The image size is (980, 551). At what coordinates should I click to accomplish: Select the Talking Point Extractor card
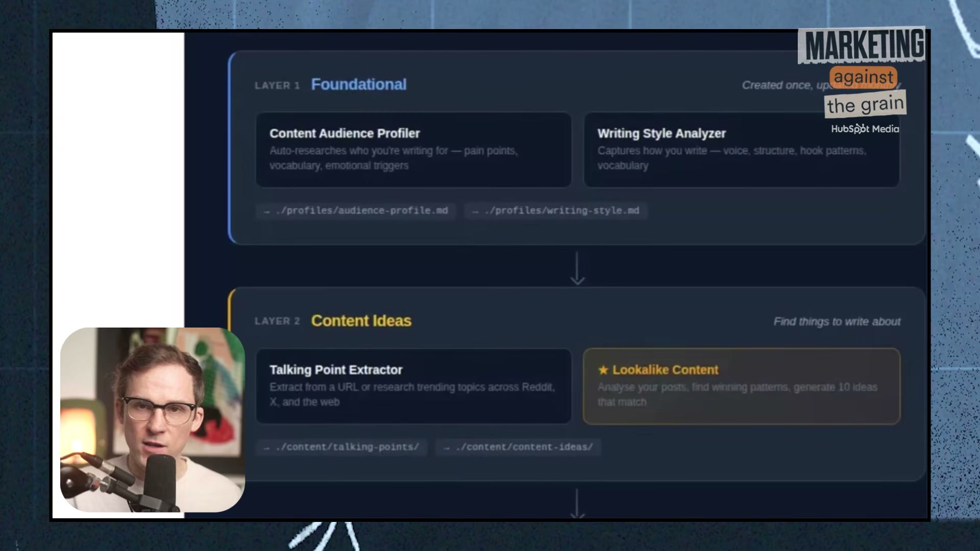click(x=413, y=386)
